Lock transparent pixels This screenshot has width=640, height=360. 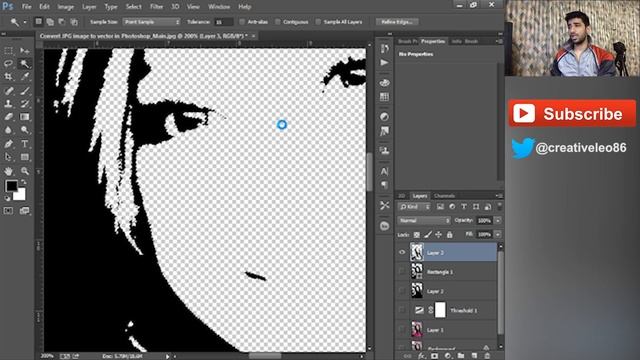pyautogui.click(x=416, y=235)
